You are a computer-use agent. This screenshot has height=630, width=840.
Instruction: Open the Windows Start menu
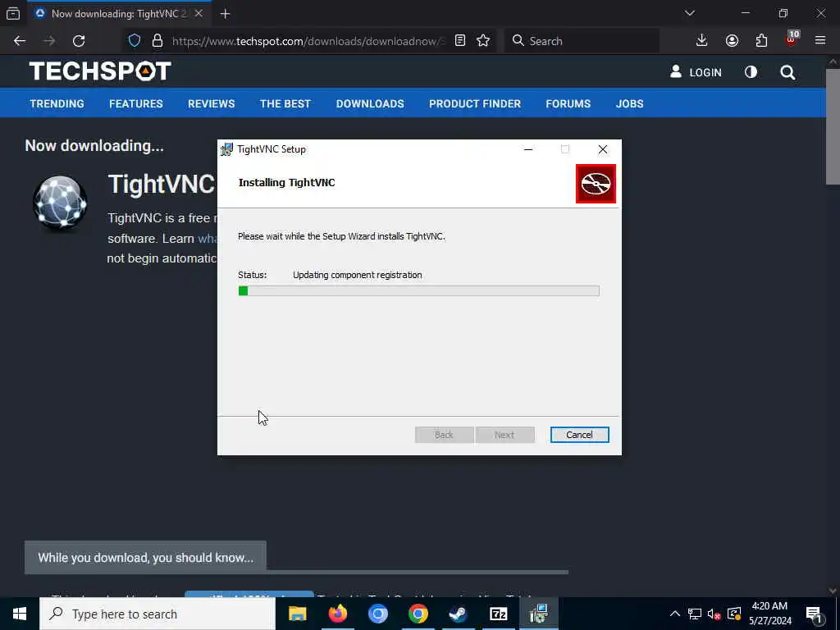pyautogui.click(x=20, y=614)
